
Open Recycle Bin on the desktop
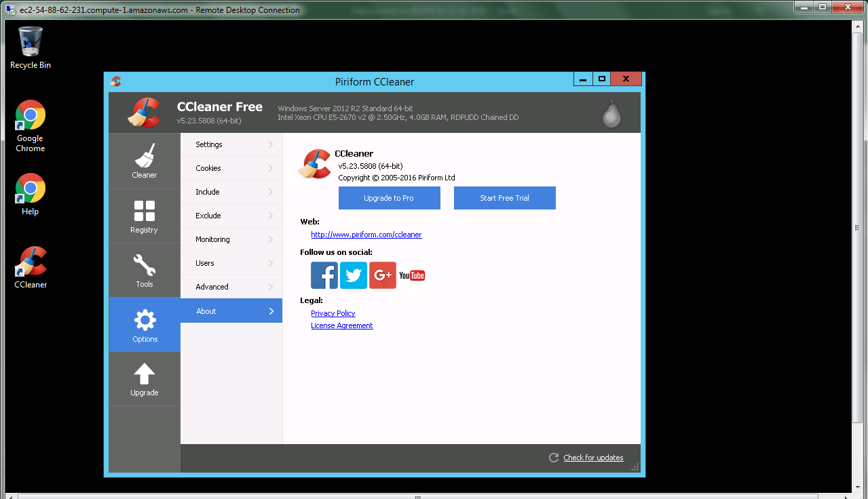point(31,47)
